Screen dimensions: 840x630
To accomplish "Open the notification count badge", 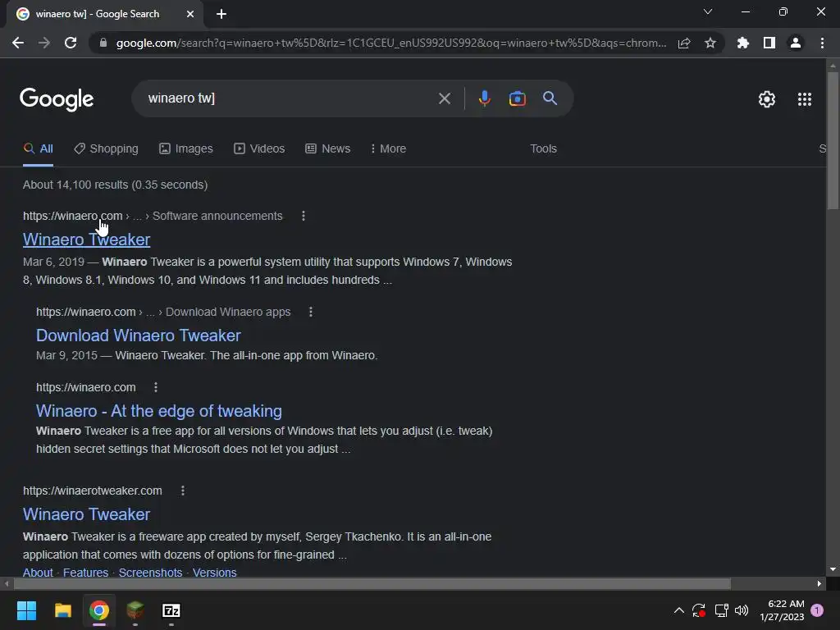I will click(x=817, y=610).
